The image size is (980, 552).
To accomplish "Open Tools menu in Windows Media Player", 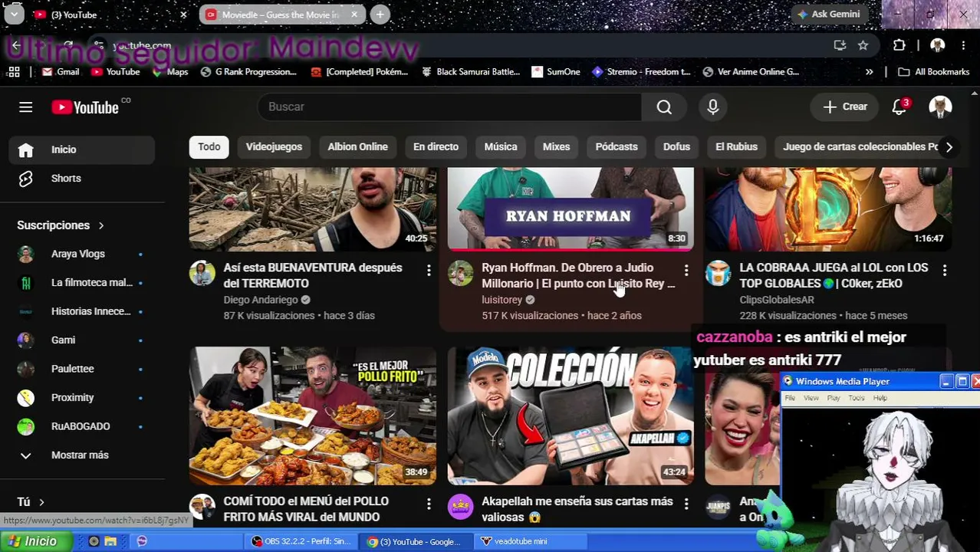I will tap(857, 398).
